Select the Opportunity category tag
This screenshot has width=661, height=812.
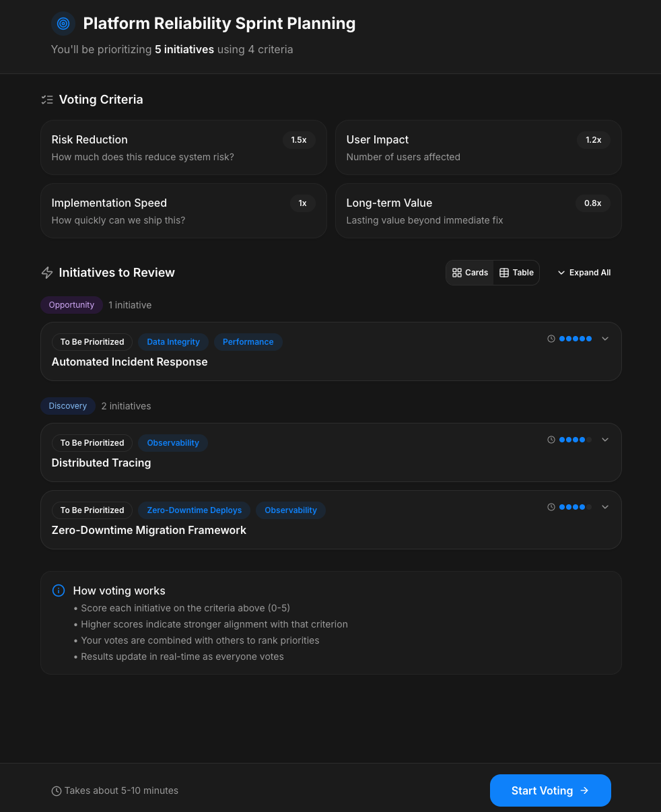[71, 305]
